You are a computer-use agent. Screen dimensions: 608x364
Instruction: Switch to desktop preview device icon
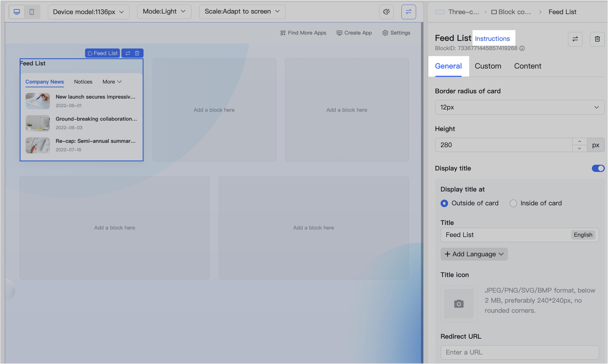(x=17, y=12)
